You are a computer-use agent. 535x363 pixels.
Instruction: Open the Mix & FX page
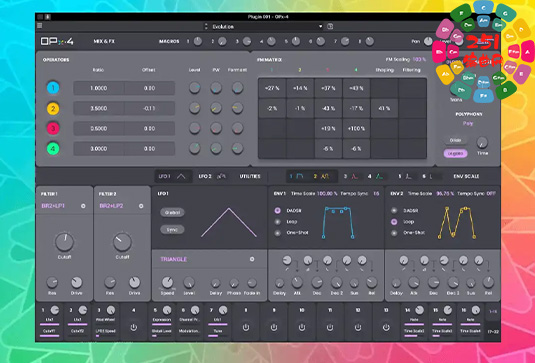click(104, 41)
